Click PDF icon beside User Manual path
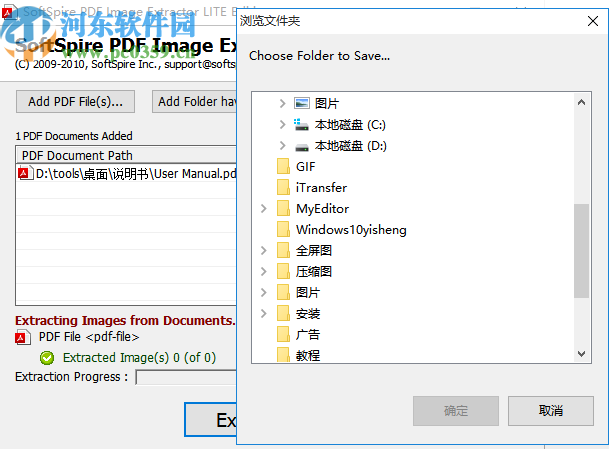Image resolution: width=609 pixels, height=449 pixels. click(25, 173)
